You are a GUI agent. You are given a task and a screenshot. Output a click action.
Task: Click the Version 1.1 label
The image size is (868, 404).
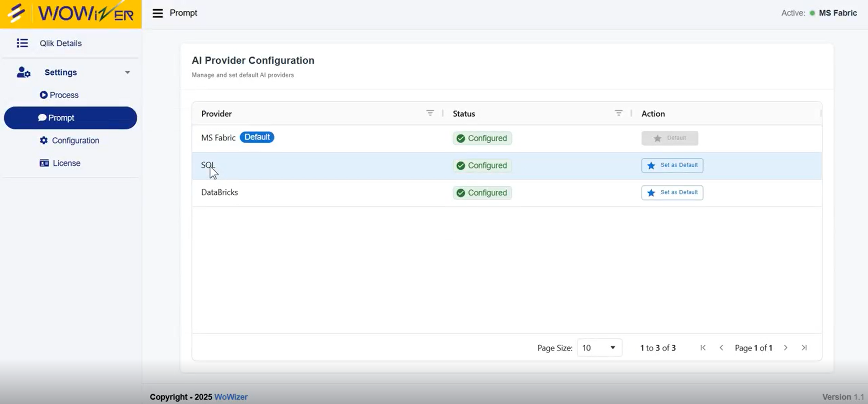click(843, 397)
